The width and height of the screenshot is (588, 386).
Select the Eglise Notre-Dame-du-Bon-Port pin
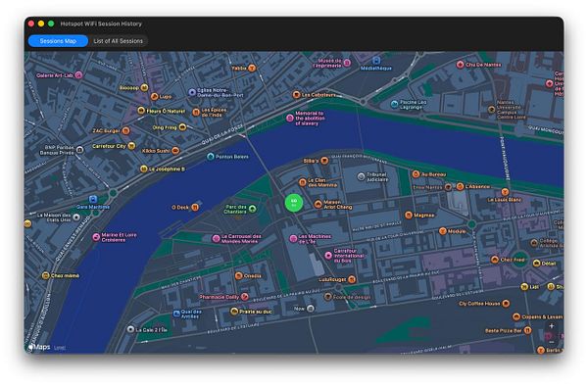(192, 92)
